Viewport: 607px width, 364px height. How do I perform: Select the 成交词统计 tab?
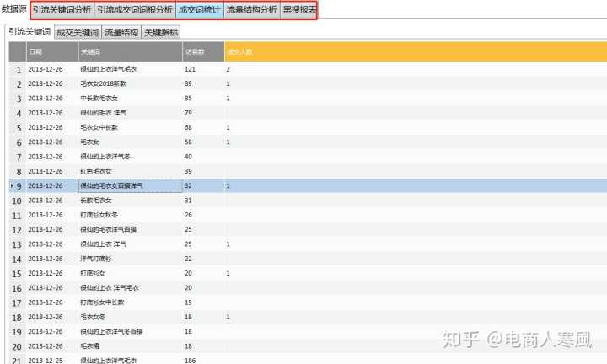coord(199,10)
